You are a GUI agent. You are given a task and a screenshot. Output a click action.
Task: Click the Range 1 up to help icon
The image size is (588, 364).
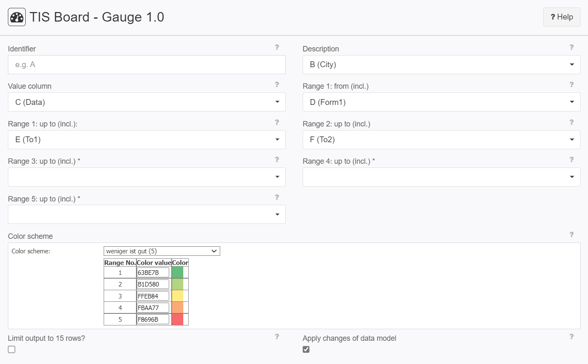click(x=277, y=122)
